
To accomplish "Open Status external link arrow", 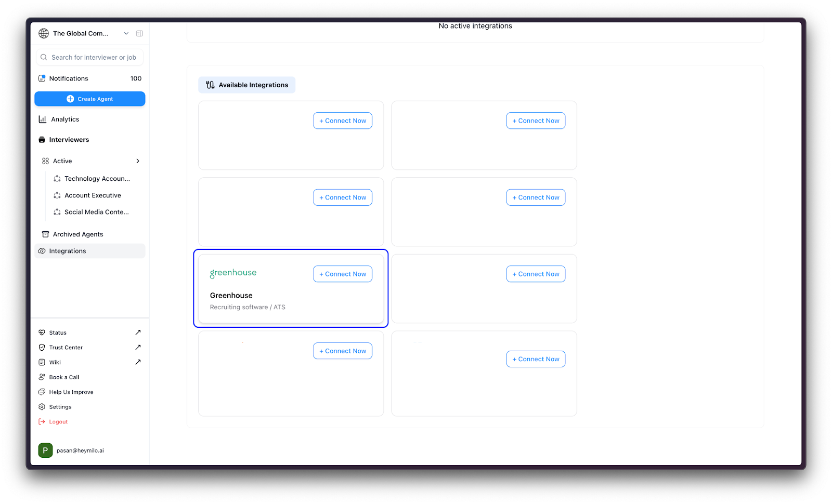I will 138,333.
